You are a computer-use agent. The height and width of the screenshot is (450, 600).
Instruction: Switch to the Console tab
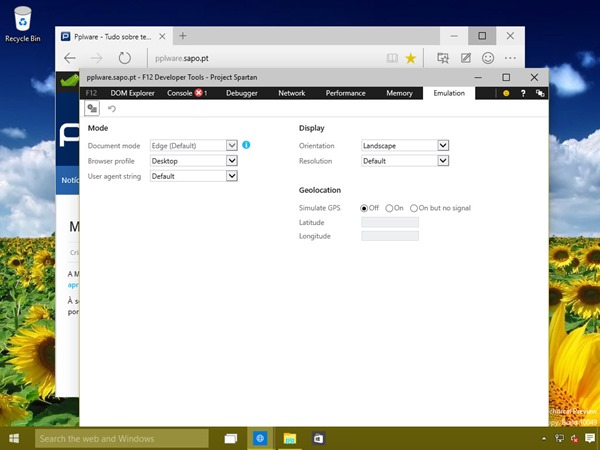187,93
